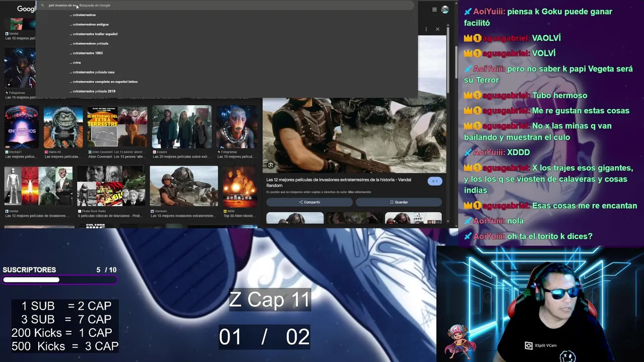Search this image with Google Lens

271,165
